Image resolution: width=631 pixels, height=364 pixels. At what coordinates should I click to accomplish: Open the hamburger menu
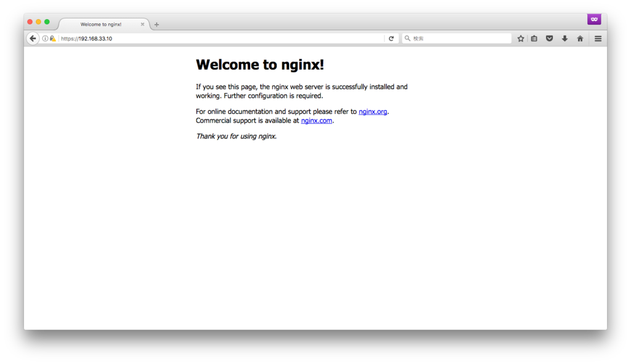coord(598,39)
